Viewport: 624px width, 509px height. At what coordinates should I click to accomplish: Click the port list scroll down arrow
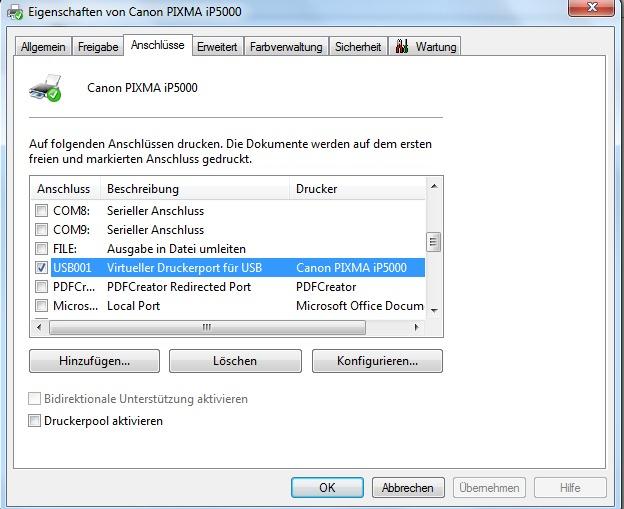click(x=434, y=310)
